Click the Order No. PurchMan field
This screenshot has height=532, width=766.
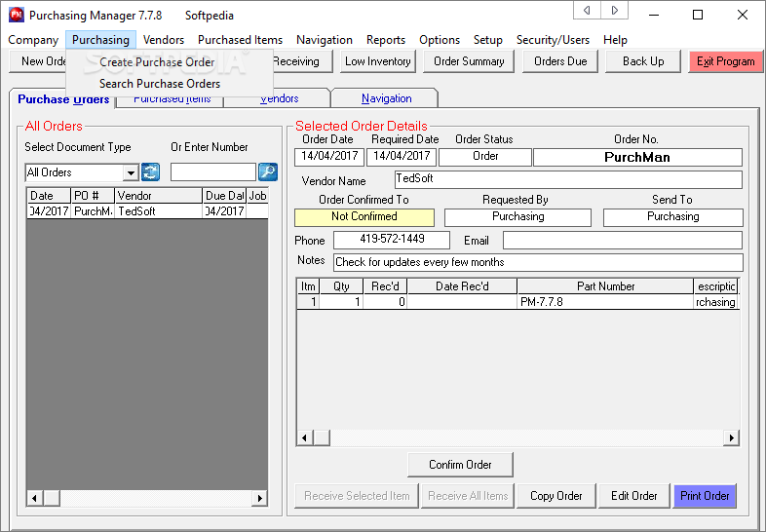(x=637, y=157)
